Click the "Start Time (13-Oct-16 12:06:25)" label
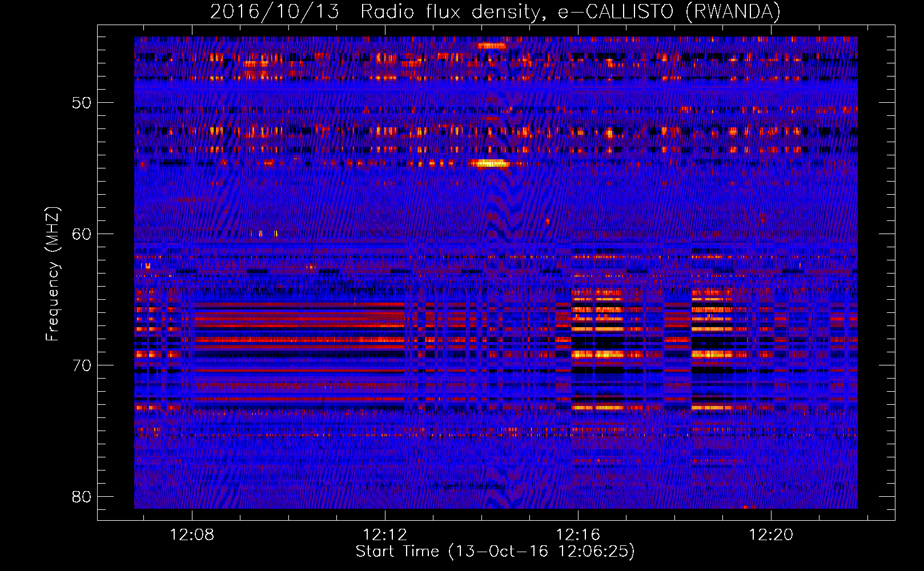Viewport: 924px width, 571px height. pos(495,552)
